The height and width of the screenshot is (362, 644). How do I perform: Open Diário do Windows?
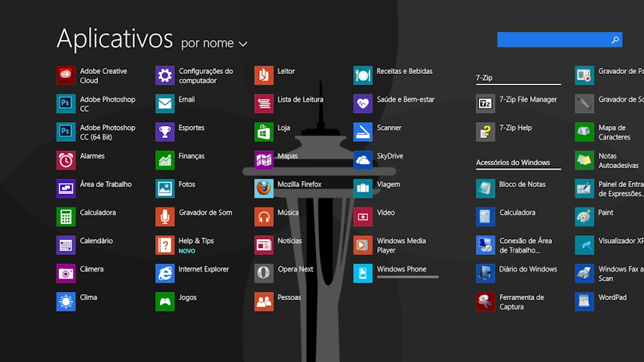[x=486, y=274]
